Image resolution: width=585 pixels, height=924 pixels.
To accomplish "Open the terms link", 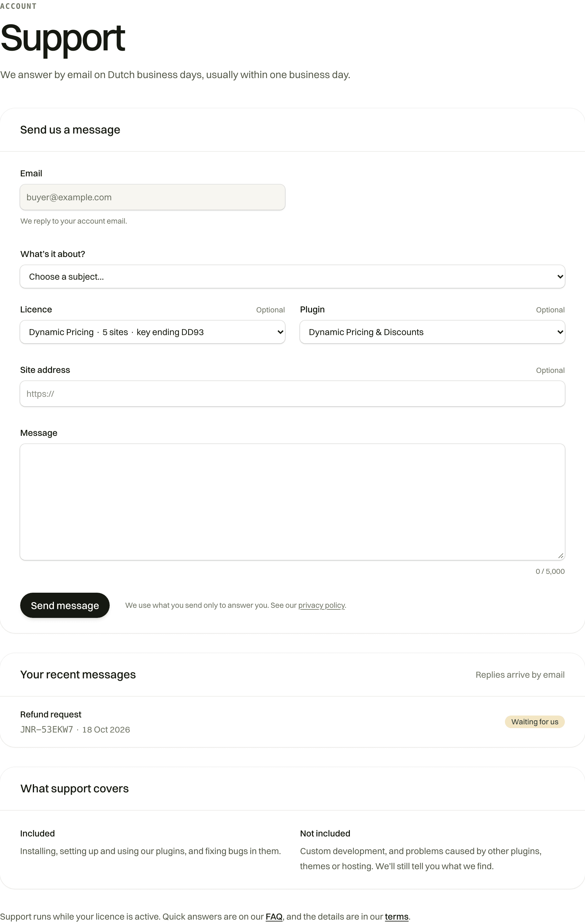I will (397, 916).
